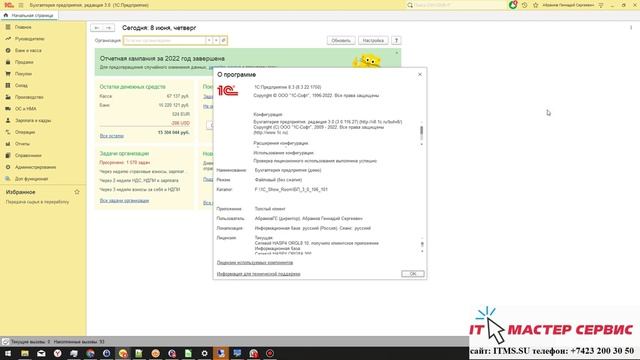Close the green Отчетная кампания banner
This screenshot has width=640, height=360.
click(x=396, y=53)
